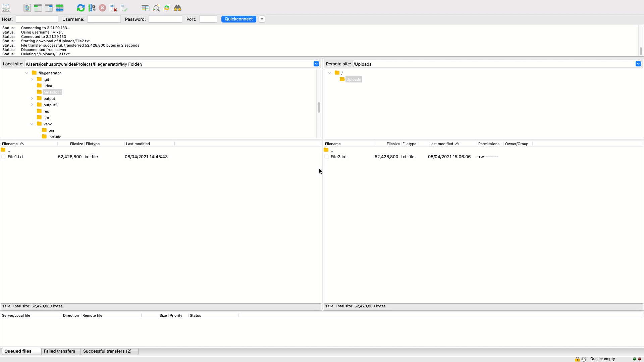
Task: Toggle the transfer queue display icon
Action: (59, 8)
